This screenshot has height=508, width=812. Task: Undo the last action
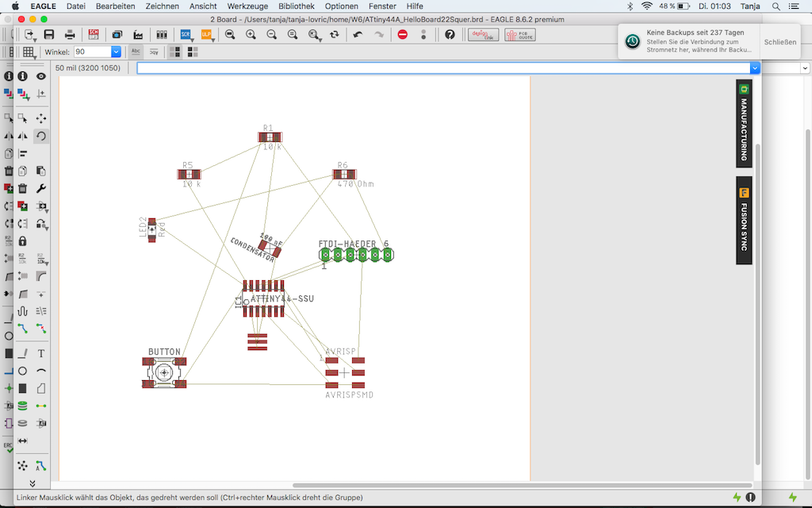[x=358, y=35]
